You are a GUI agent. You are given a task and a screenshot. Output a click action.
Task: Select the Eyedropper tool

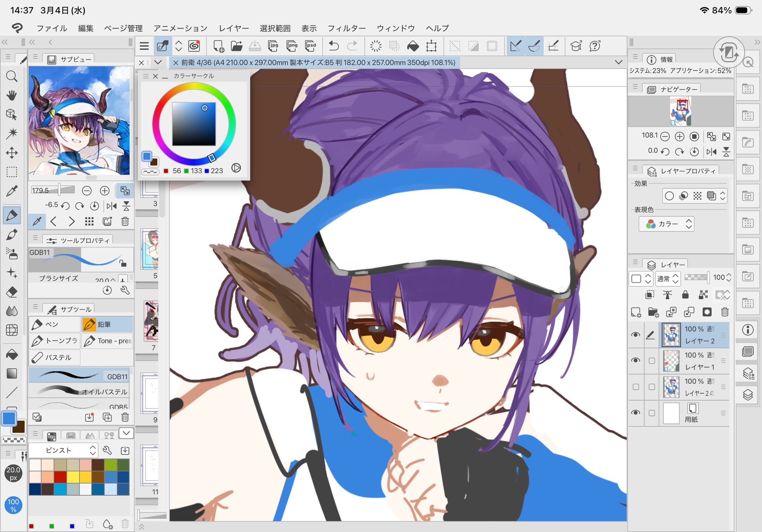[11, 191]
